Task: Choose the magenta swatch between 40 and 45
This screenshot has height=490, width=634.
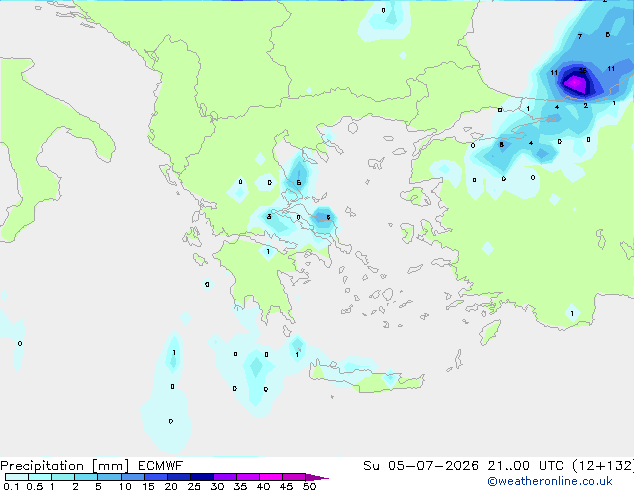Action: [x=271, y=477]
